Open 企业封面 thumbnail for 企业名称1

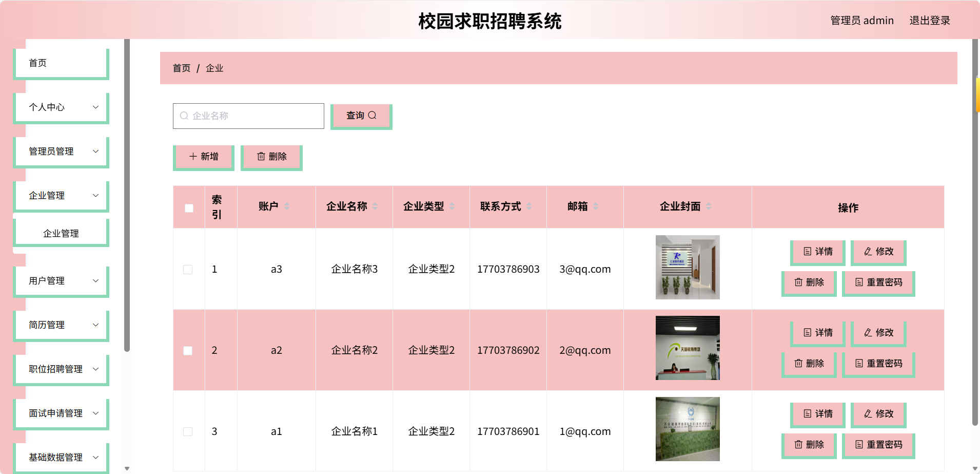coord(688,429)
